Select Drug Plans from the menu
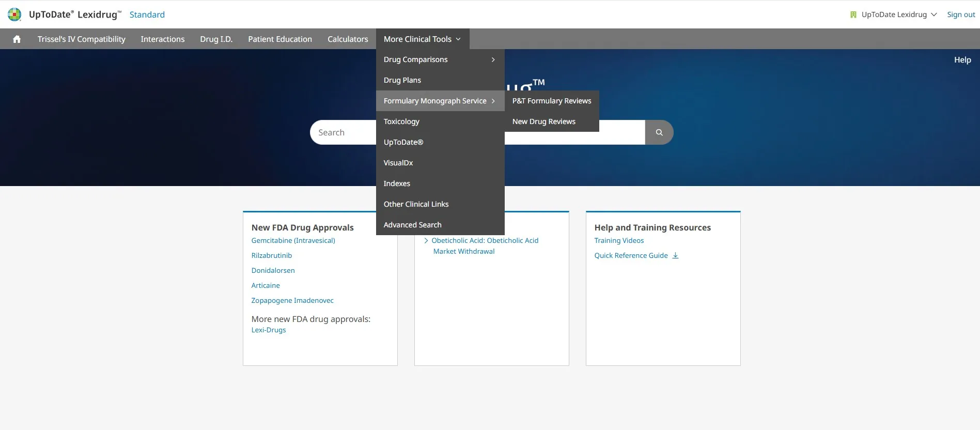The height and width of the screenshot is (430, 980). tap(440, 80)
